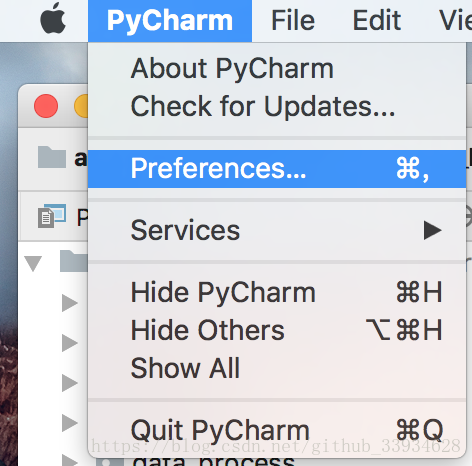The image size is (472, 466).
Task: Expand the first child folder arrow
Action: (x=70, y=303)
